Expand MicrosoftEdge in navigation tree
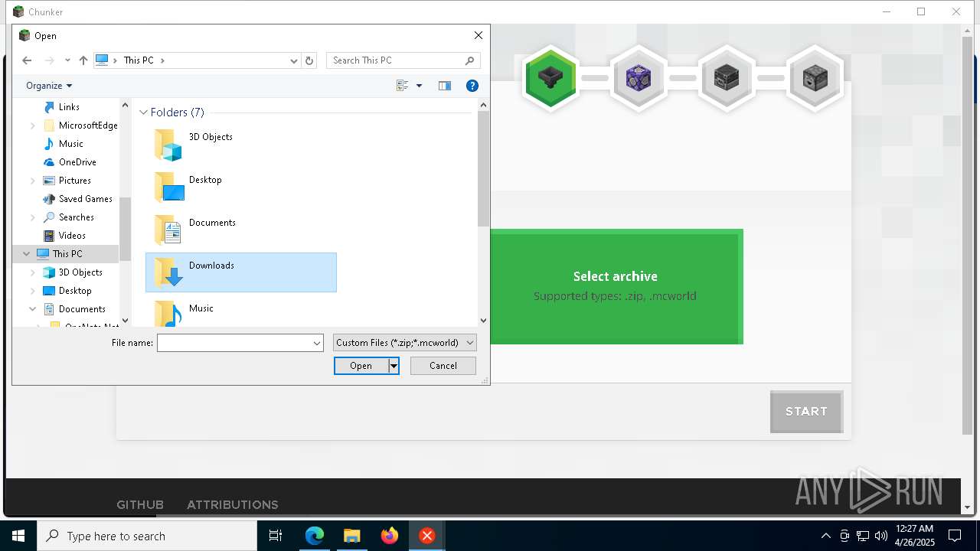 click(x=33, y=126)
